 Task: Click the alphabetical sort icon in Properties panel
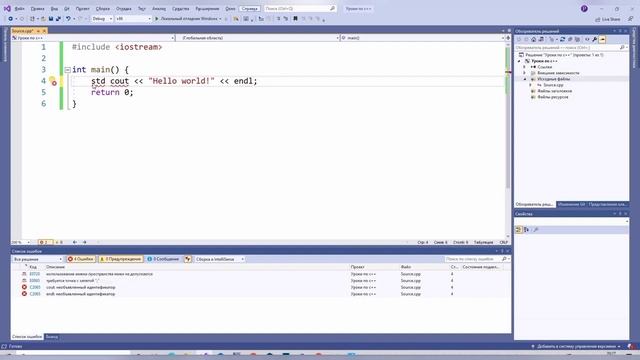[527, 230]
